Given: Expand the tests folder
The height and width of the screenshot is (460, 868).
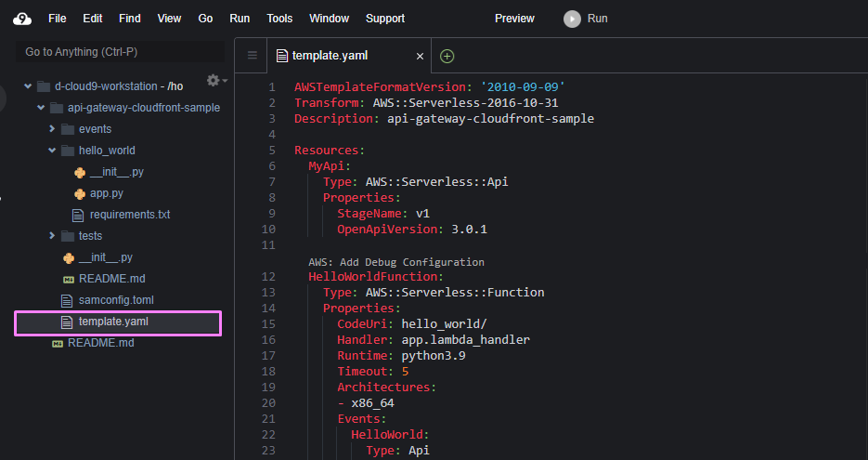Looking at the screenshot, I should coord(53,236).
